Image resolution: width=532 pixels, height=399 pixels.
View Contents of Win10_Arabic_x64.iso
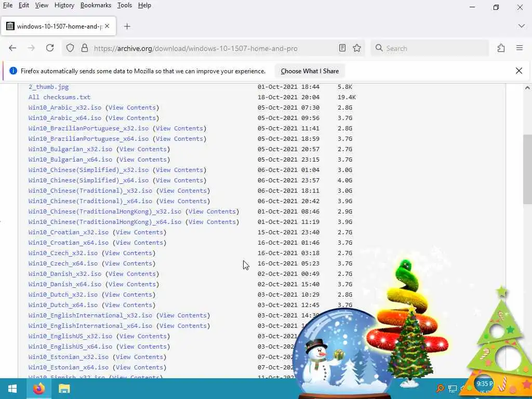click(132, 118)
